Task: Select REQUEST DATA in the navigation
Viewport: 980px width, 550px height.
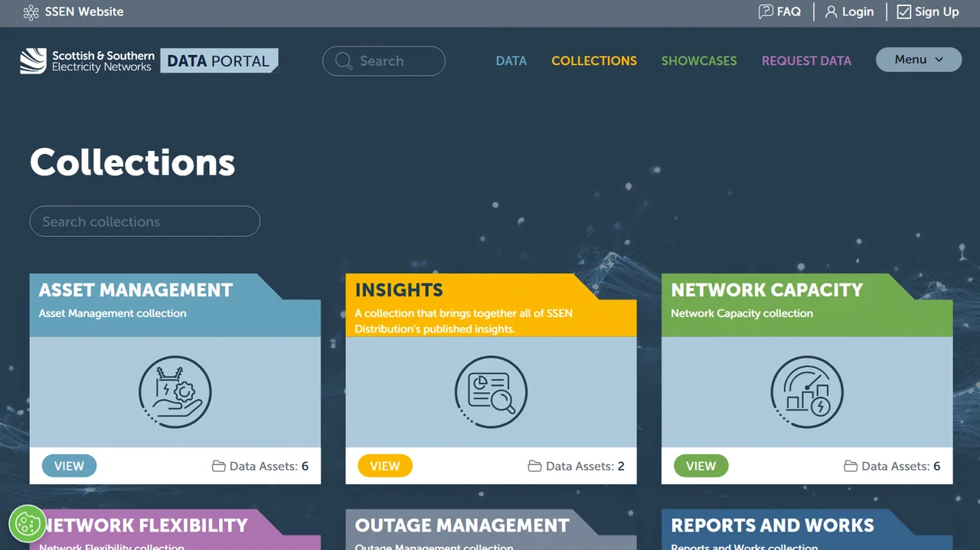Action: [805, 61]
